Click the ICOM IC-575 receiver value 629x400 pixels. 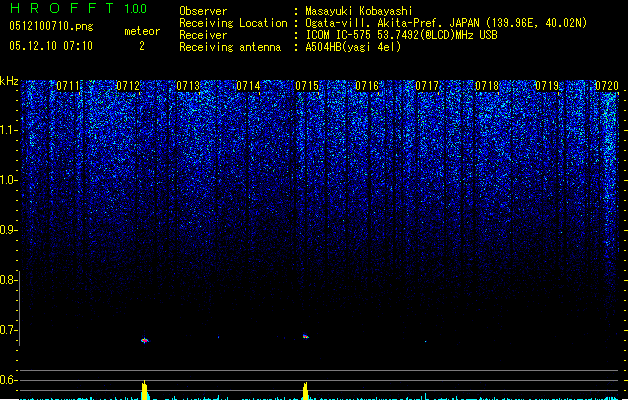click(x=402, y=35)
